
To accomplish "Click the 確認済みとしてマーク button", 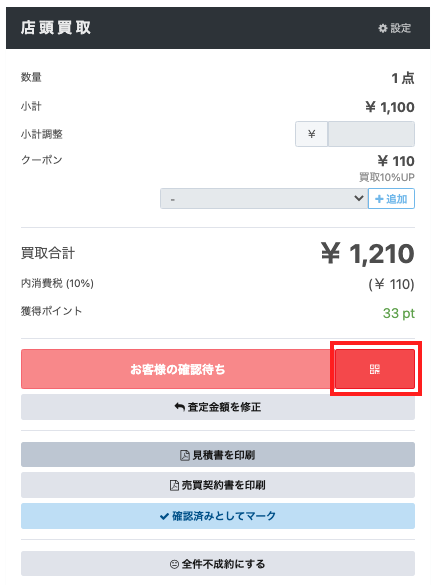I will 218,516.
